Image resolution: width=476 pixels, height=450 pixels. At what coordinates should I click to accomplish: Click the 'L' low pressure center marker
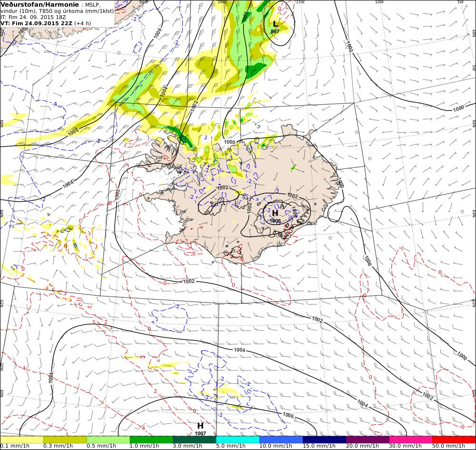275,24
